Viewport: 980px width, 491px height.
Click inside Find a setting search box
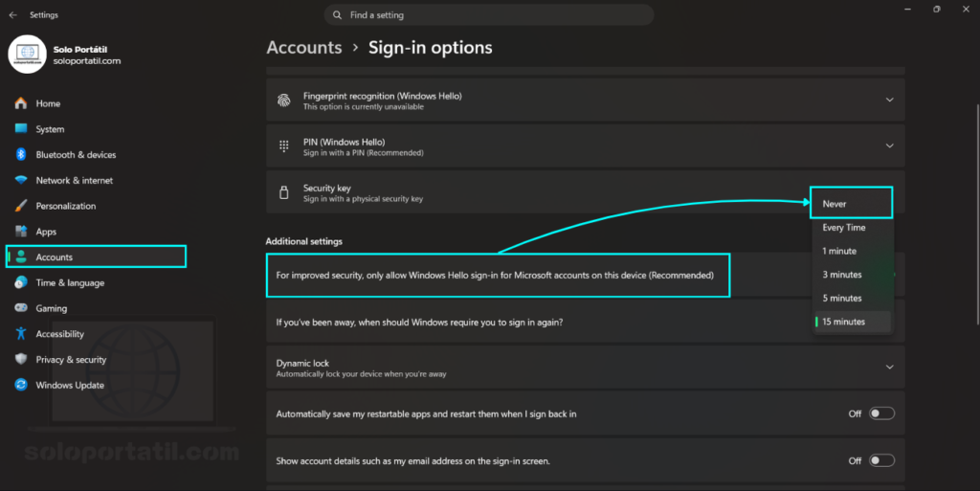[489, 15]
